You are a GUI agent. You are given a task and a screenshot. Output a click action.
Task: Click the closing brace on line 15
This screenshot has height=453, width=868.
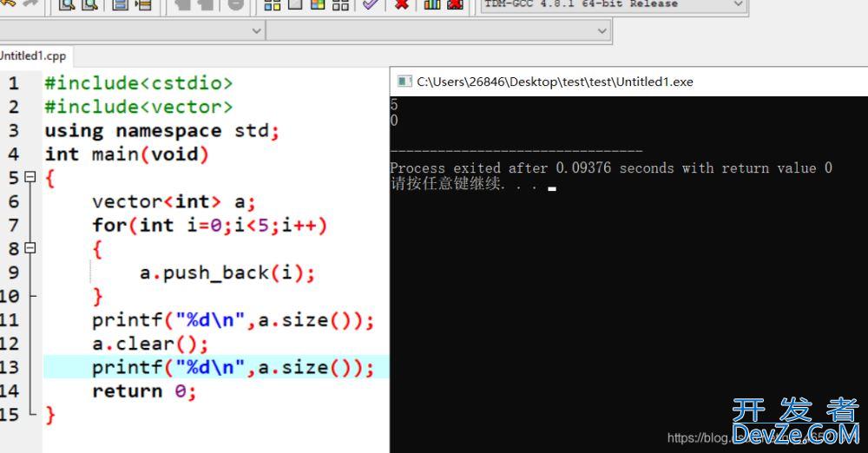(50, 415)
